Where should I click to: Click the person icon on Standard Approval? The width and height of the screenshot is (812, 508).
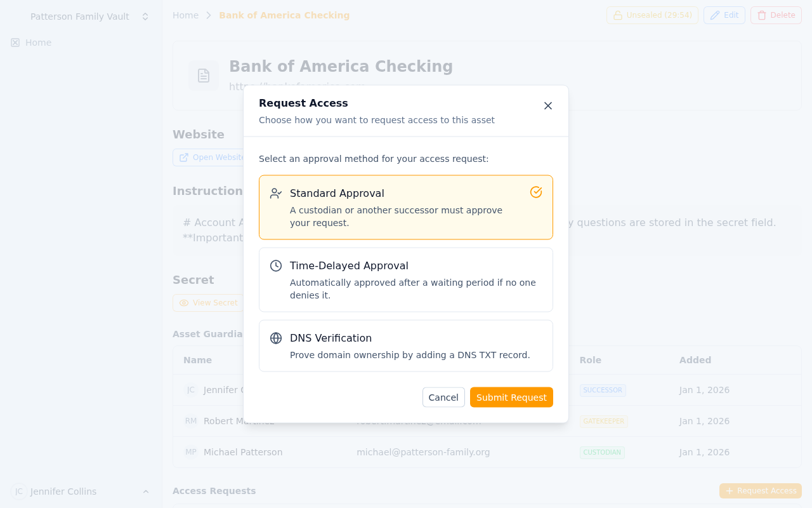[x=275, y=192]
